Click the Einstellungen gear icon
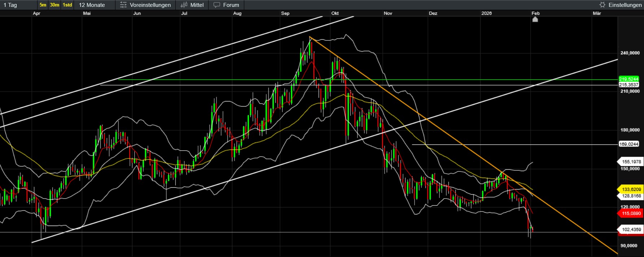This screenshot has height=257, width=644. pyautogui.click(x=602, y=5)
